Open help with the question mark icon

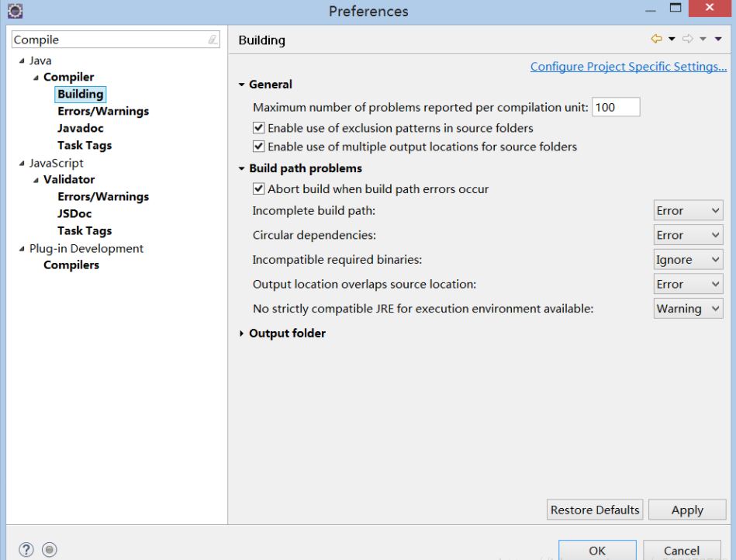26,549
